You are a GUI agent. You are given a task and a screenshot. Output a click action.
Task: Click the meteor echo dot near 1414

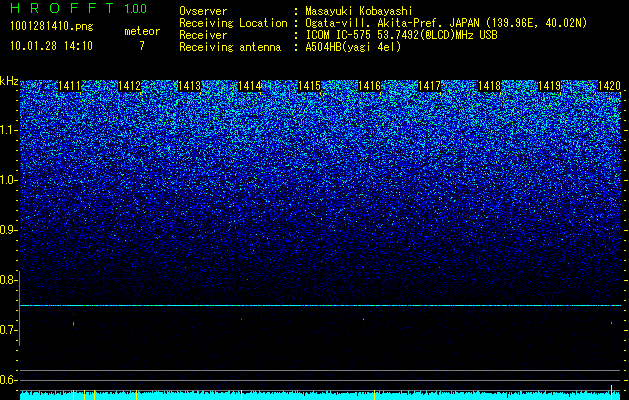click(241, 319)
